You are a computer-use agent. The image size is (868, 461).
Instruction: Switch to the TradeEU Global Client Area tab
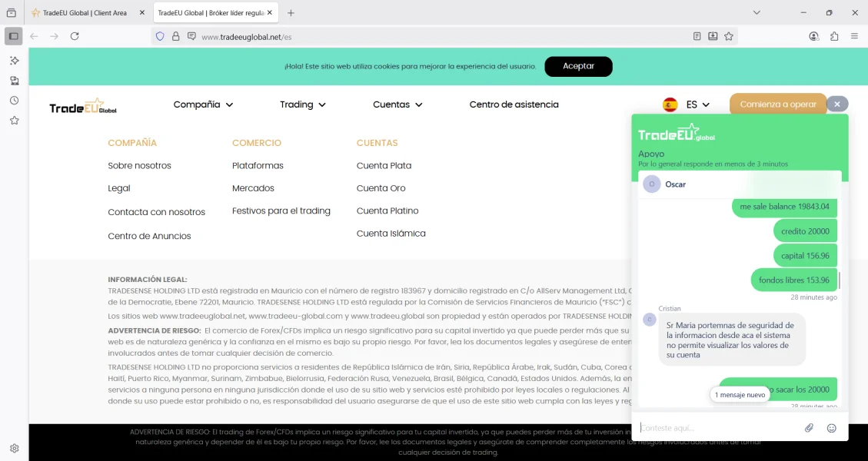(85, 13)
